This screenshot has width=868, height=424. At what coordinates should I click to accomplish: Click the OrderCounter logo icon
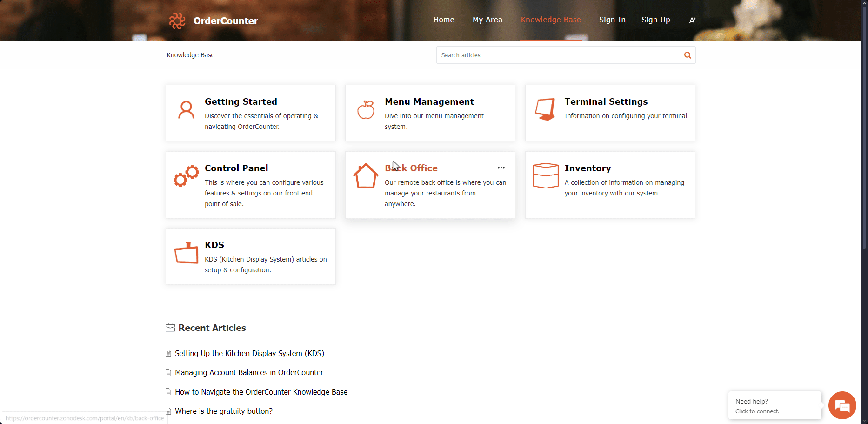(177, 20)
